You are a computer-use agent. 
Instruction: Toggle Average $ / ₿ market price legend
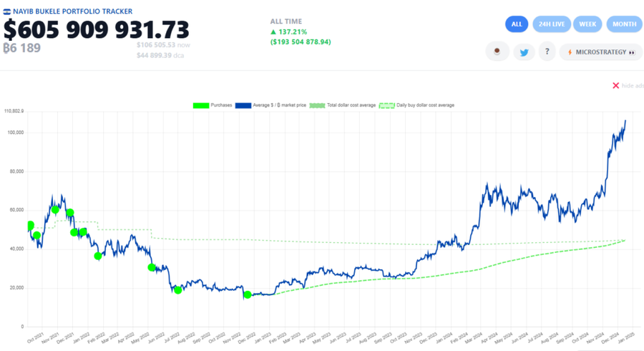point(270,105)
